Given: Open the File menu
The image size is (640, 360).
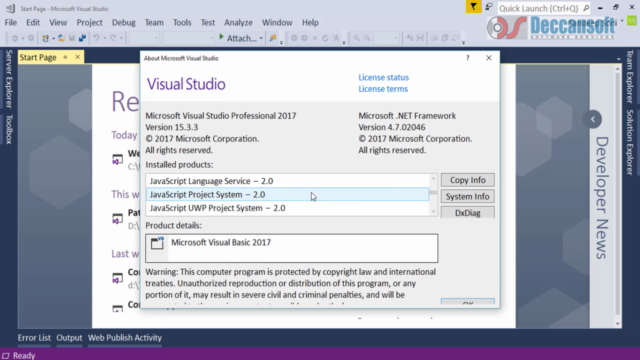Looking at the screenshot, I should [11, 22].
